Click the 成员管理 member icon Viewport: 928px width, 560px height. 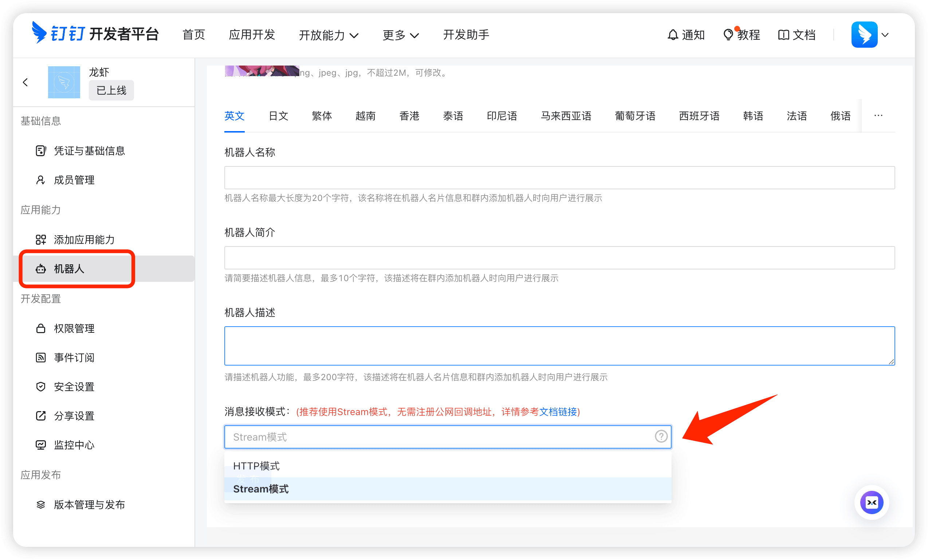pos(41,180)
